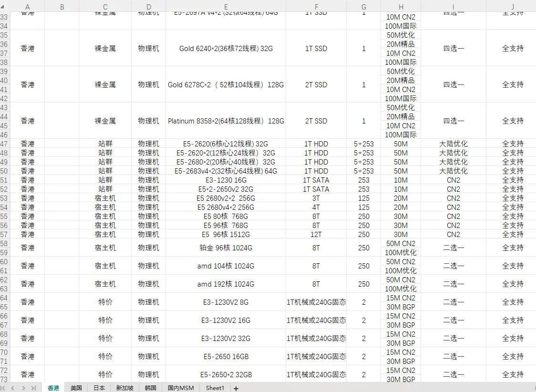Click 二选一 in 铂金 96核 row

454,248
